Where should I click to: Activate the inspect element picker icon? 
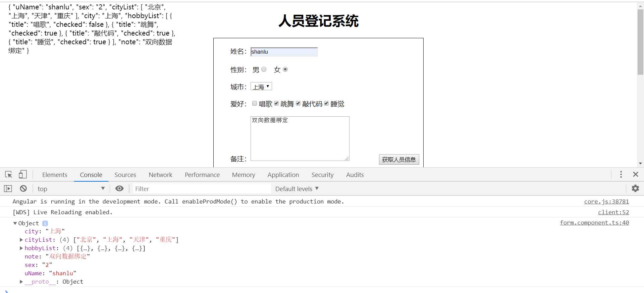click(x=9, y=175)
